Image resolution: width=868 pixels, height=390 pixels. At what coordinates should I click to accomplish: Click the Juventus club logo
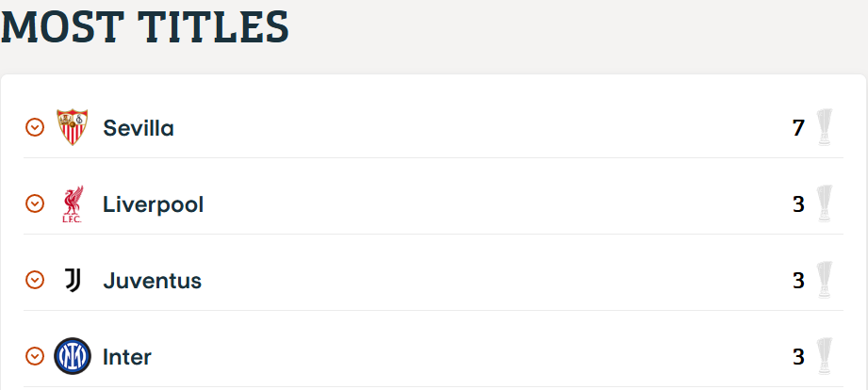73,281
